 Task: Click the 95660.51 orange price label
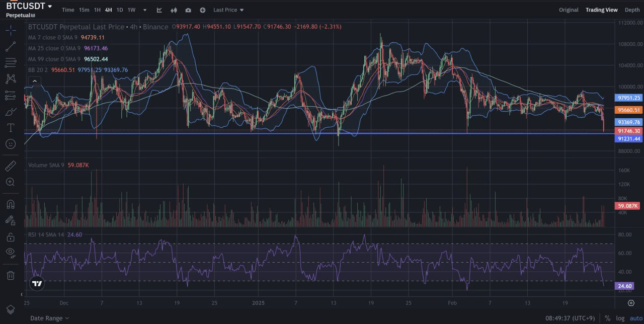tap(628, 110)
